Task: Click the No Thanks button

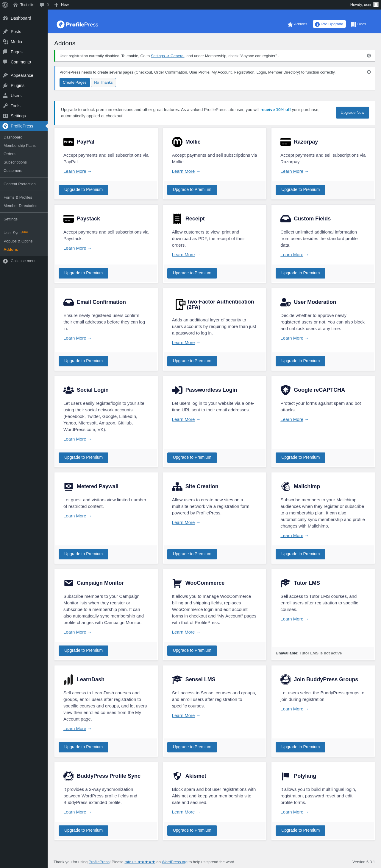Action: click(x=103, y=83)
